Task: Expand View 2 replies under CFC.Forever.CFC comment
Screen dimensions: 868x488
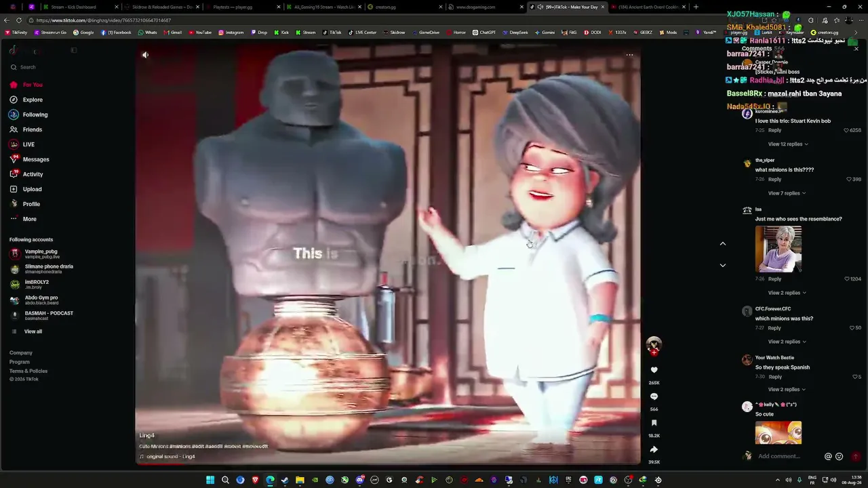Action: click(787, 342)
